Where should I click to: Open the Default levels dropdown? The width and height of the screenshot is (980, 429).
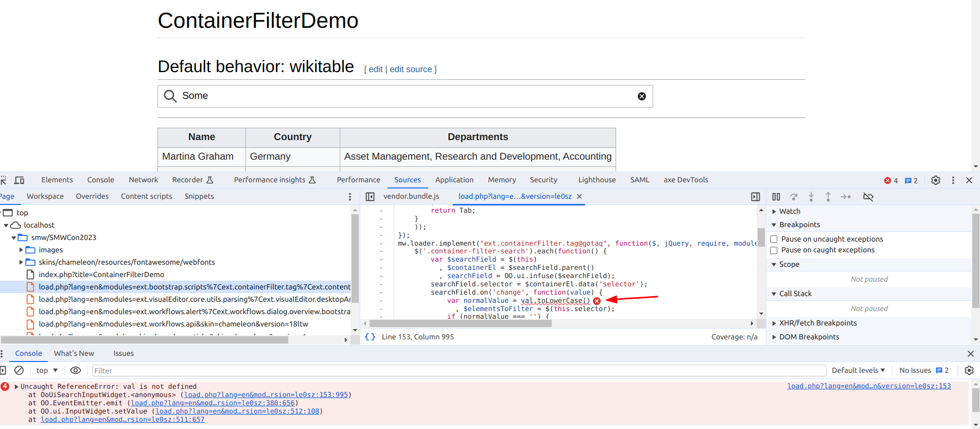point(858,370)
